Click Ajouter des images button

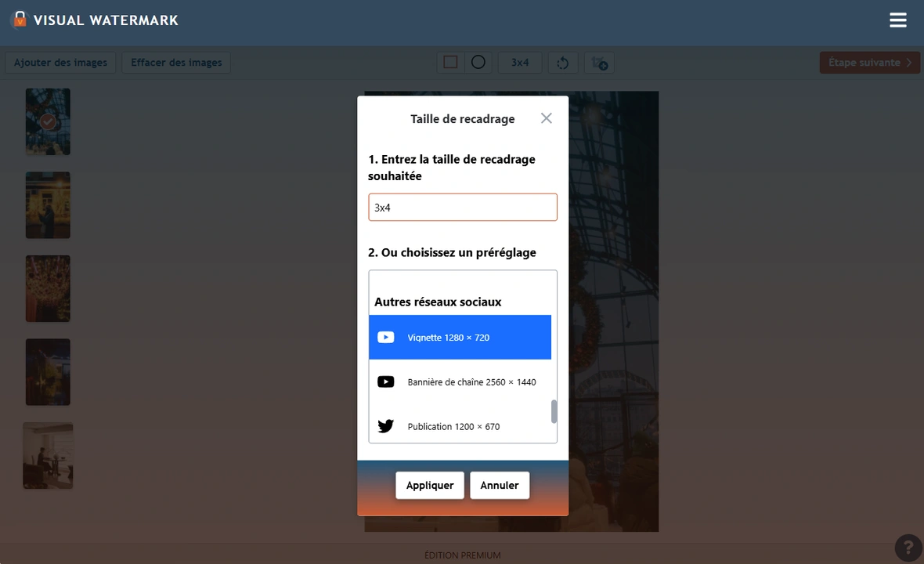click(60, 63)
